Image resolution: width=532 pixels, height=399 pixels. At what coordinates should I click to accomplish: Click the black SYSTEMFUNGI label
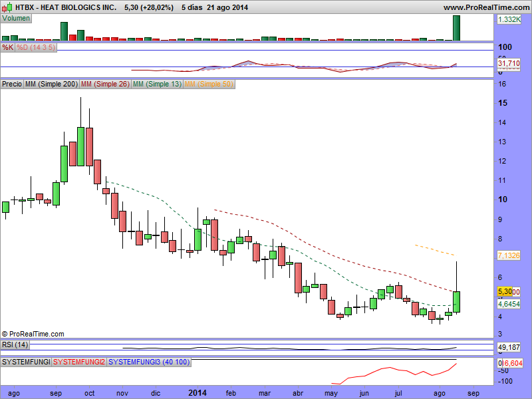pyautogui.click(x=26, y=362)
